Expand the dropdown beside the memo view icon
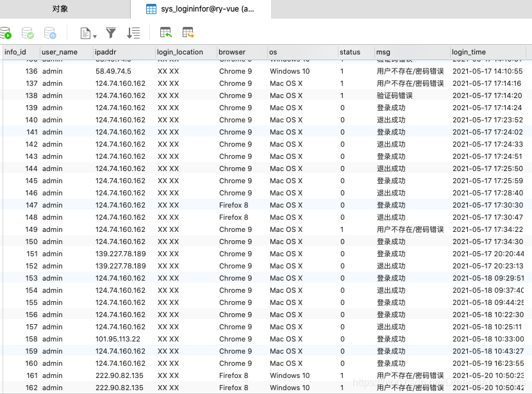Viewport: 532px width, 394px height. (94, 34)
